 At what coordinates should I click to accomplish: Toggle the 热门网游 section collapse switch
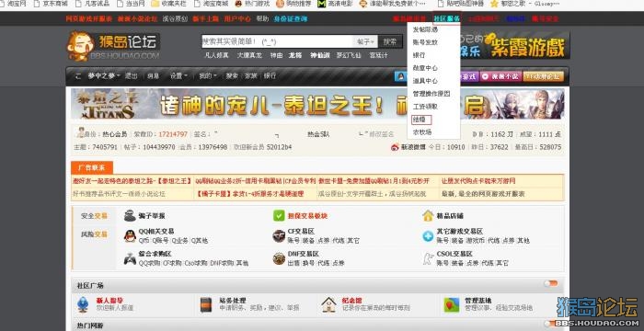pos(551,324)
